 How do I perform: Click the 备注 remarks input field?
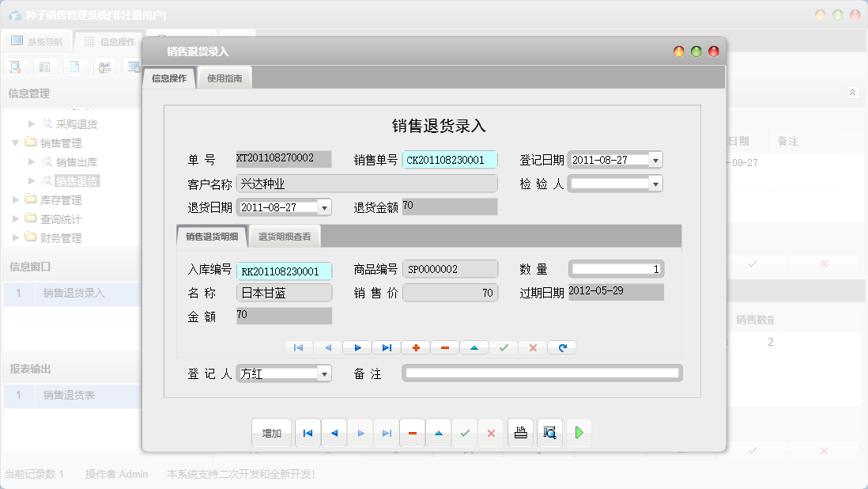pos(542,373)
